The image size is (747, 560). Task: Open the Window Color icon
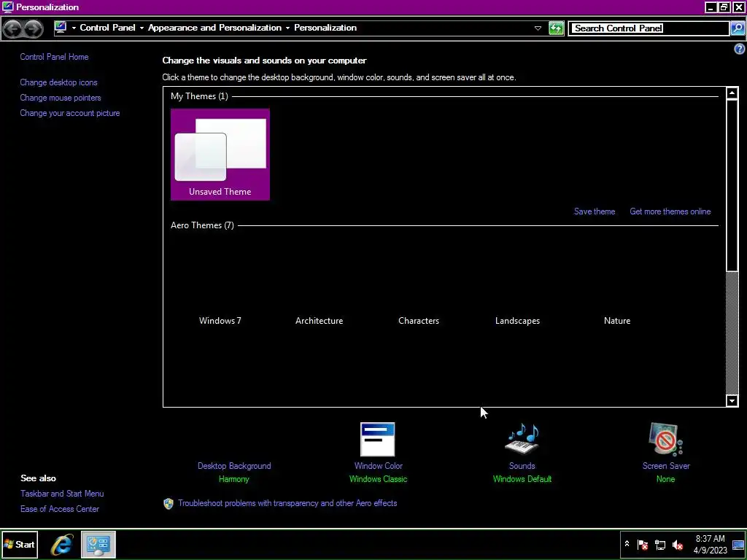(x=378, y=439)
